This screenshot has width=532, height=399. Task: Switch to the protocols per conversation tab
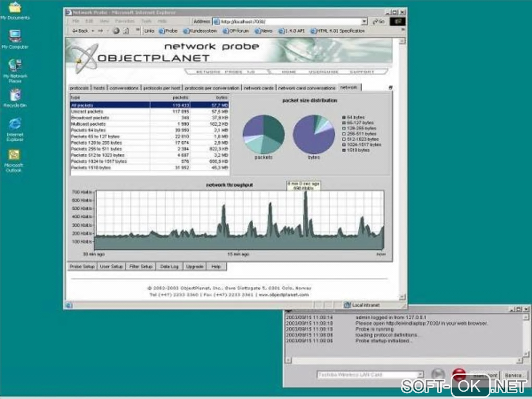(212, 88)
